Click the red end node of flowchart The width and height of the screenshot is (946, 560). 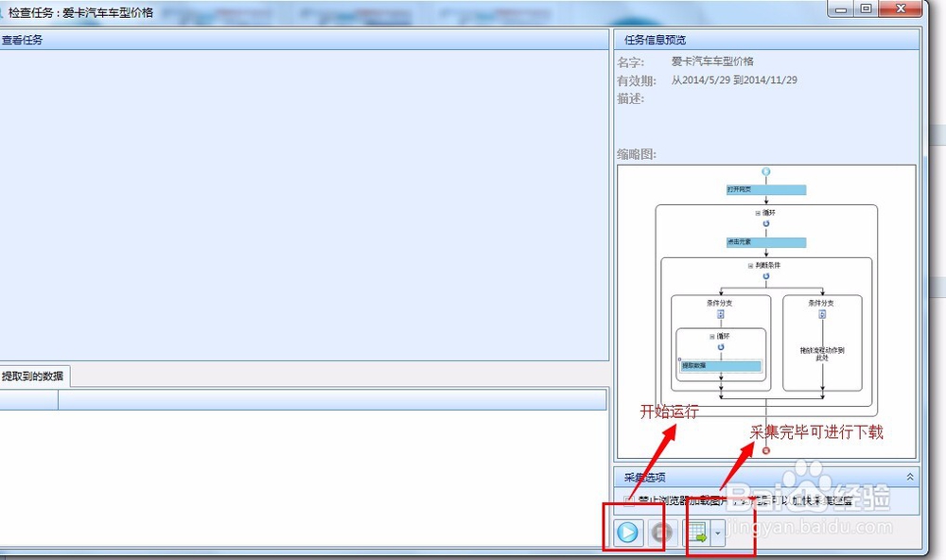tap(766, 450)
